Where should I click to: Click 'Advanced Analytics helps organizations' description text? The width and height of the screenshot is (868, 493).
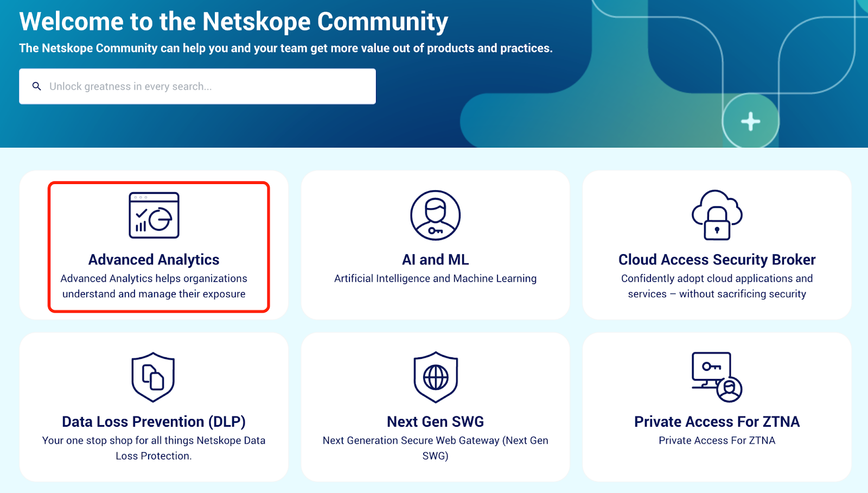[x=154, y=286]
